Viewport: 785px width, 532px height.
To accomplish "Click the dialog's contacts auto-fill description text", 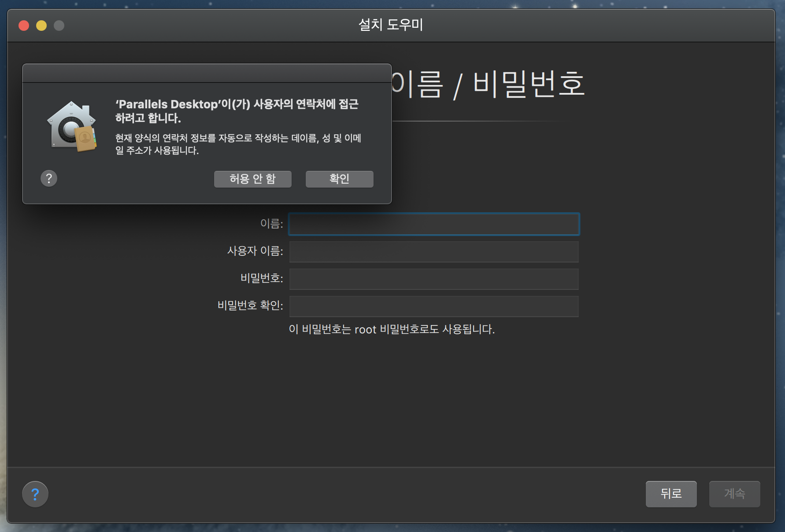I will tap(238, 144).
